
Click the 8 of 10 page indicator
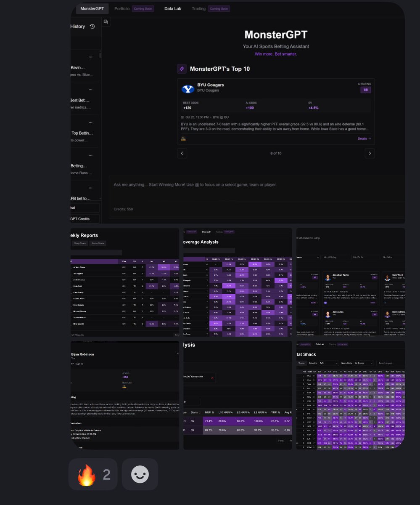click(276, 153)
